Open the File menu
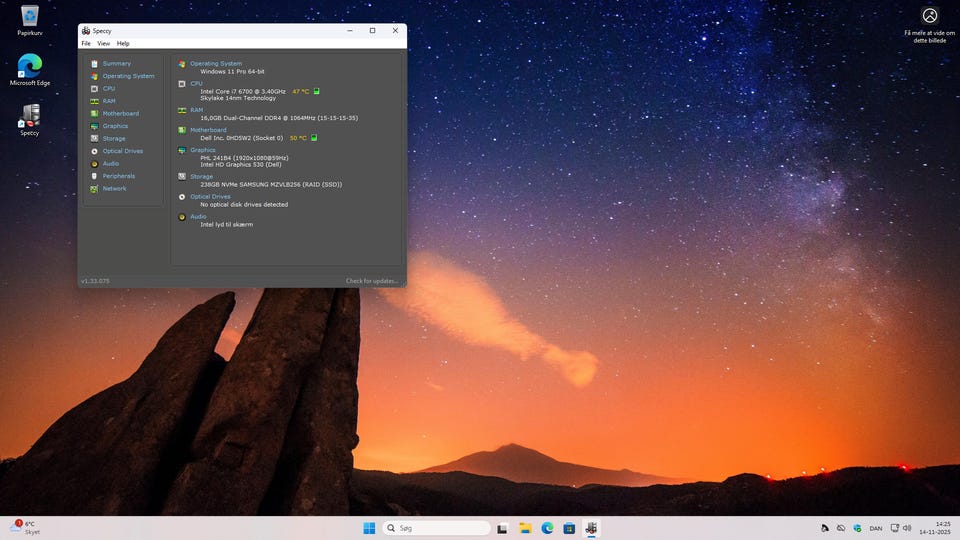The image size is (960, 540). (86, 44)
